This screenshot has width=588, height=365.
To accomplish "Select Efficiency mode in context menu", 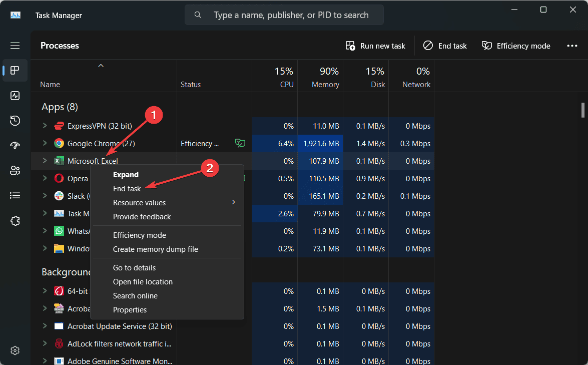I will (167, 235).
